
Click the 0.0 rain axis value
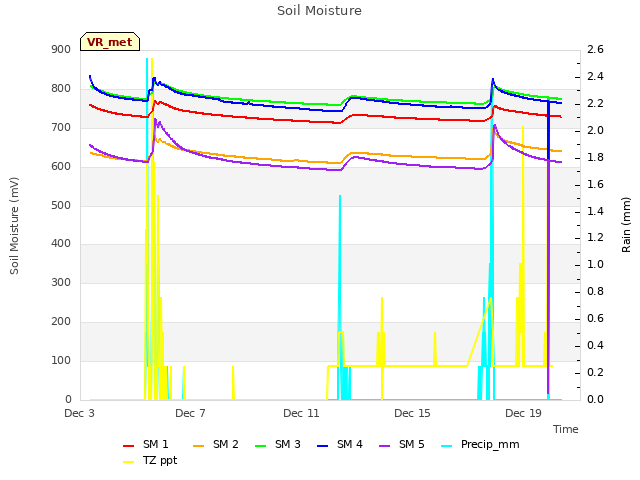pyautogui.click(x=595, y=400)
